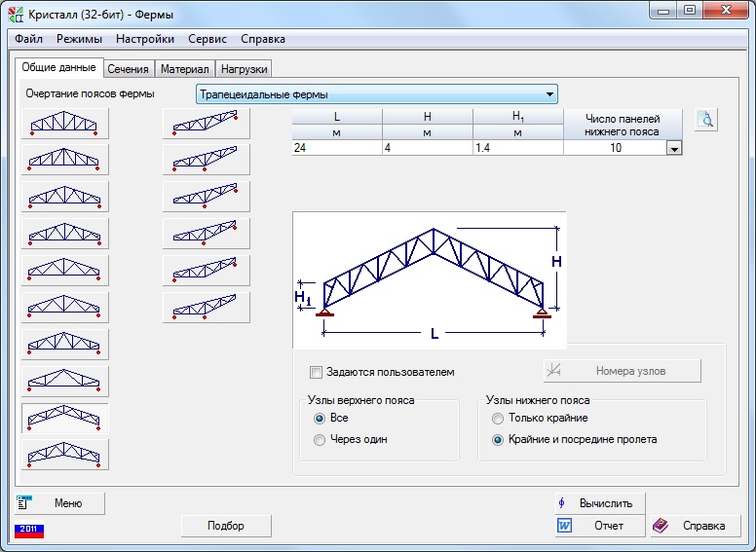Click the H height field showing 4
This screenshot has height=552, width=756.
(x=427, y=148)
